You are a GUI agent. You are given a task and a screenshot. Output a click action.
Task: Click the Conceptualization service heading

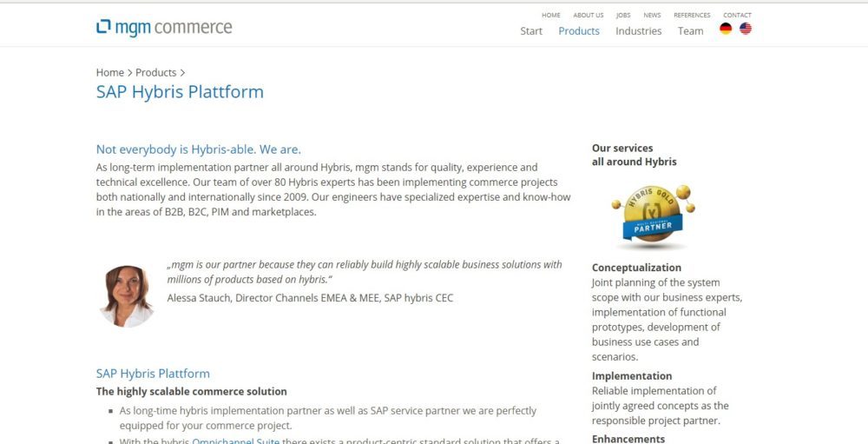coord(636,268)
